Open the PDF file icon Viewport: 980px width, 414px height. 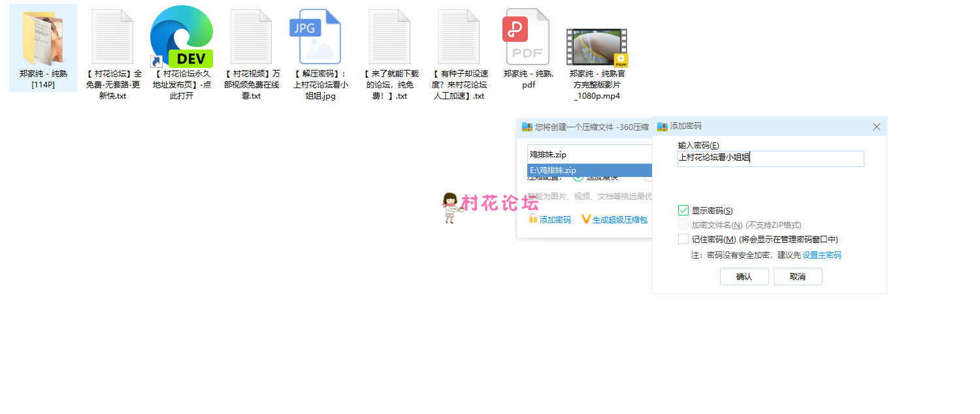click(525, 38)
